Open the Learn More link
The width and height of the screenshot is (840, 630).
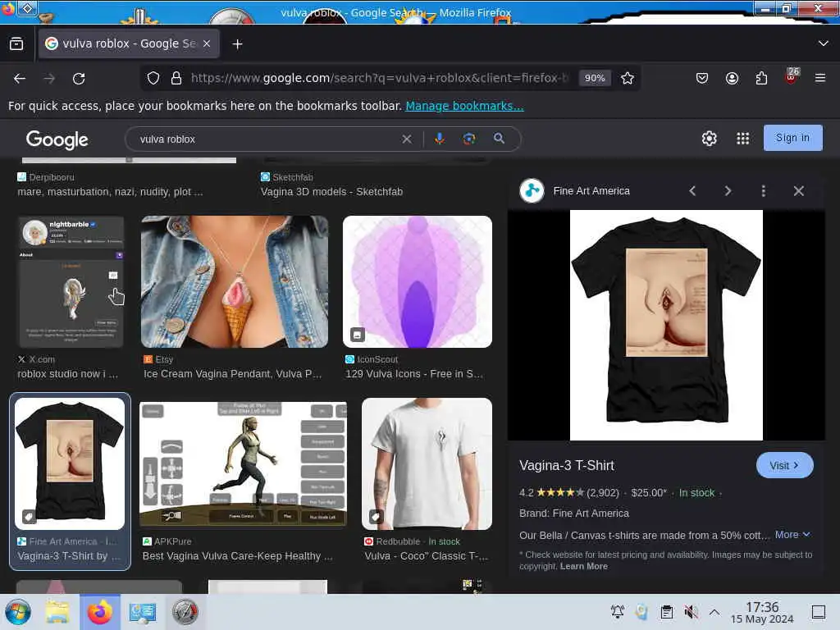click(x=584, y=566)
